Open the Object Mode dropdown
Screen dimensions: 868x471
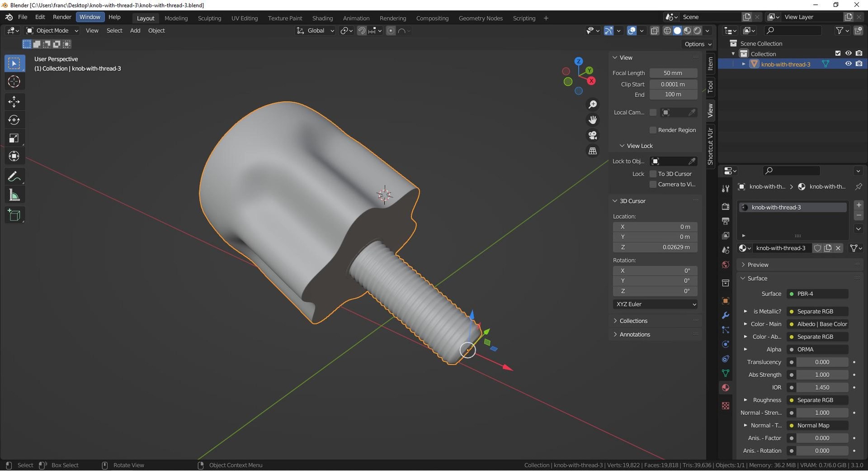[x=52, y=31]
